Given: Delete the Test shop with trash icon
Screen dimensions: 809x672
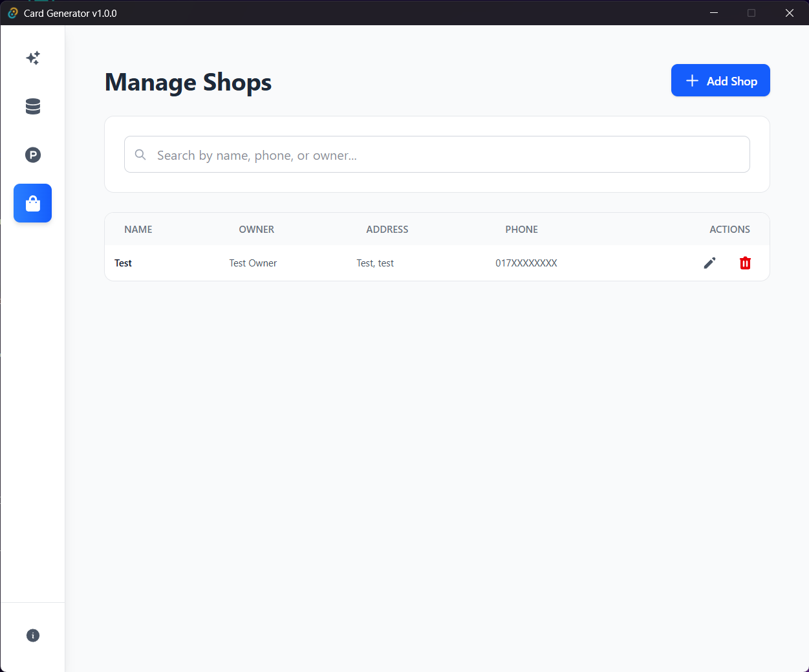Looking at the screenshot, I should tap(745, 263).
